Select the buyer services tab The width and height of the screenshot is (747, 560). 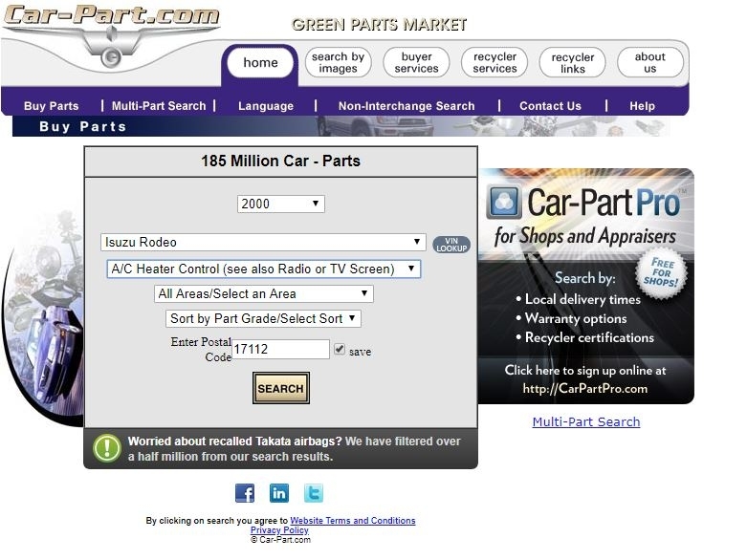pyautogui.click(x=416, y=62)
